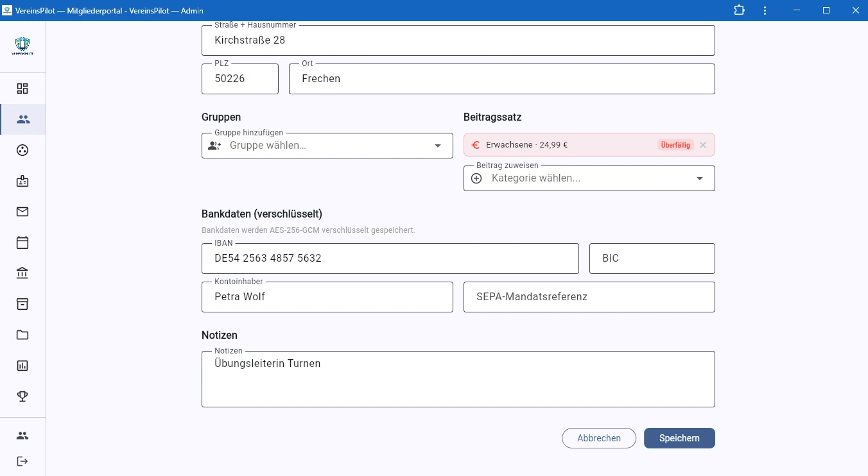Click into the SEPA-Mandatsreferenz field
The width and height of the screenshot is (868, 476).
click(589, 296)
